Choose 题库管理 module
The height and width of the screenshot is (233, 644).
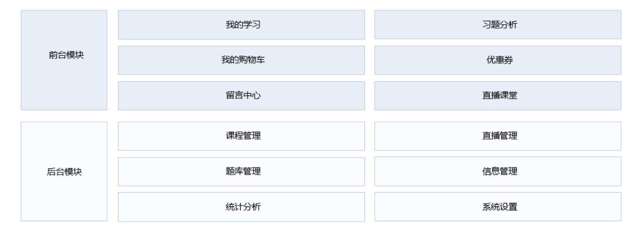[x=241, y=171]
